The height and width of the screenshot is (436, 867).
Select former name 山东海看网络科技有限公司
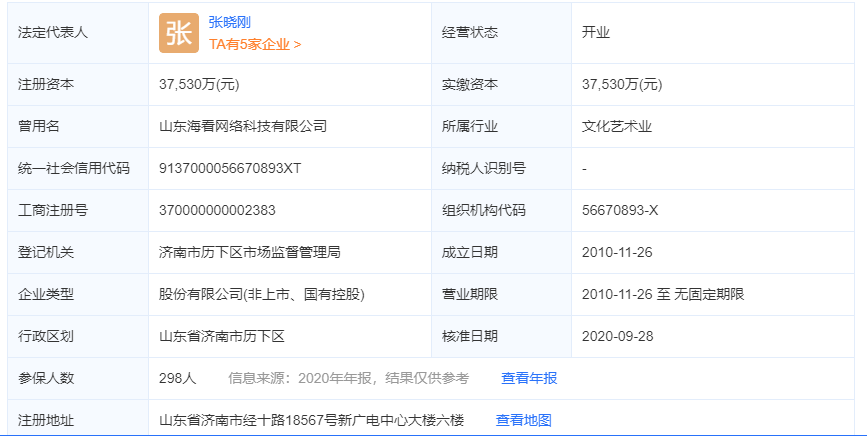tap(243, 126)
